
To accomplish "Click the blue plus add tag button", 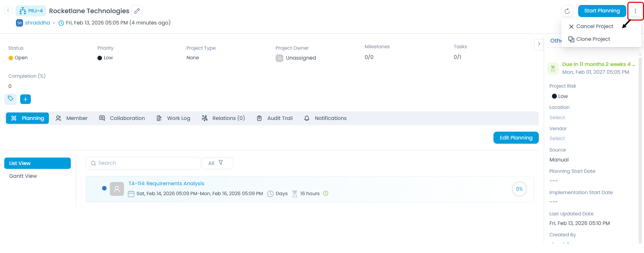I will coord(26,99).
